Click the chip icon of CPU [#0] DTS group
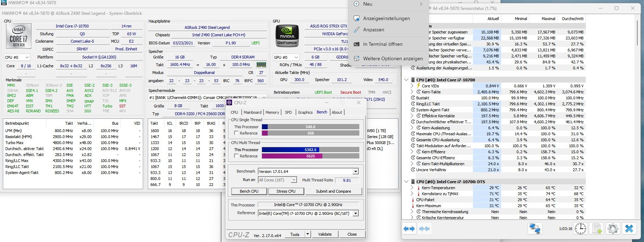Image resolution: width=644 pixels, height=242 pixels. (413, 182)
